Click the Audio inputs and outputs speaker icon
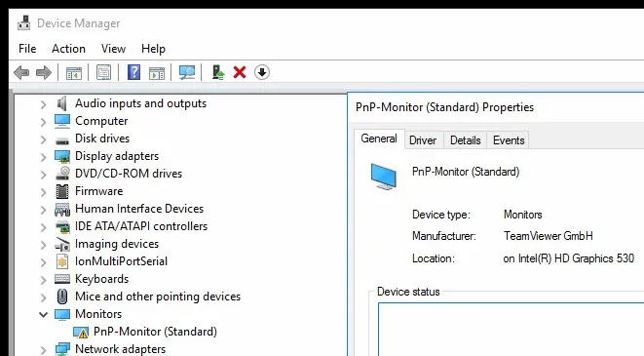 coord(62,103)
